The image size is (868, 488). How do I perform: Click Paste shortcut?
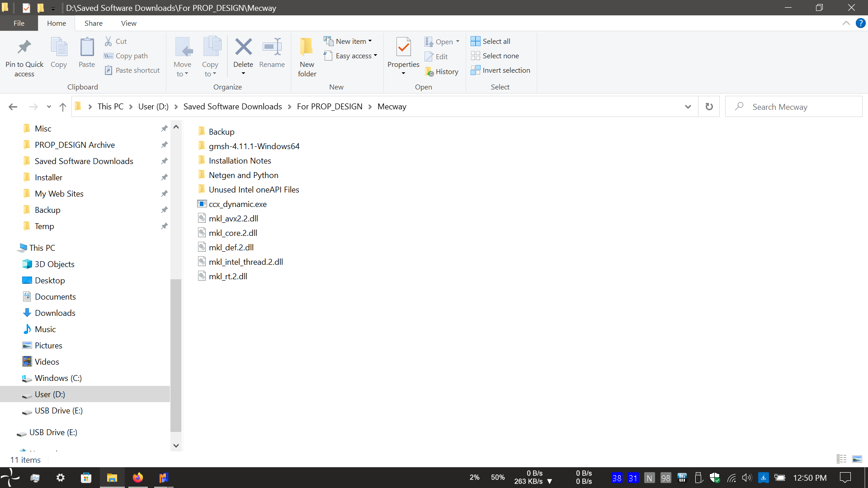132,70
